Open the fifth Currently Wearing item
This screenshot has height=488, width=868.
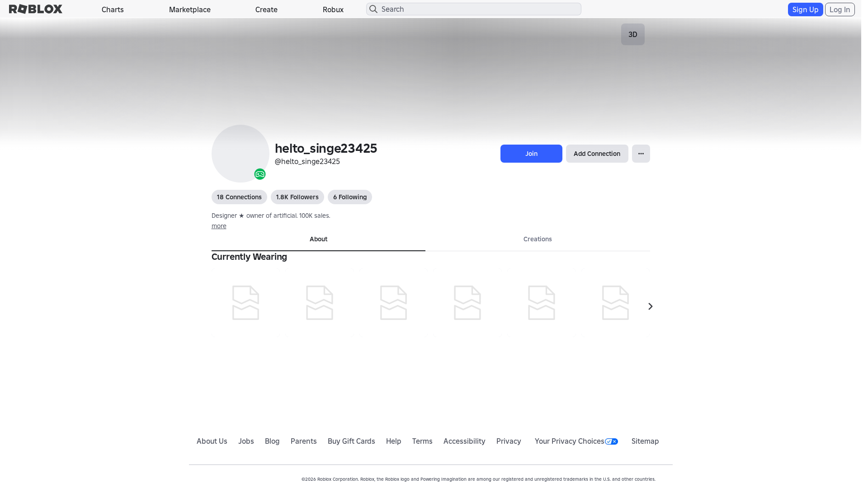click(542, 303)
